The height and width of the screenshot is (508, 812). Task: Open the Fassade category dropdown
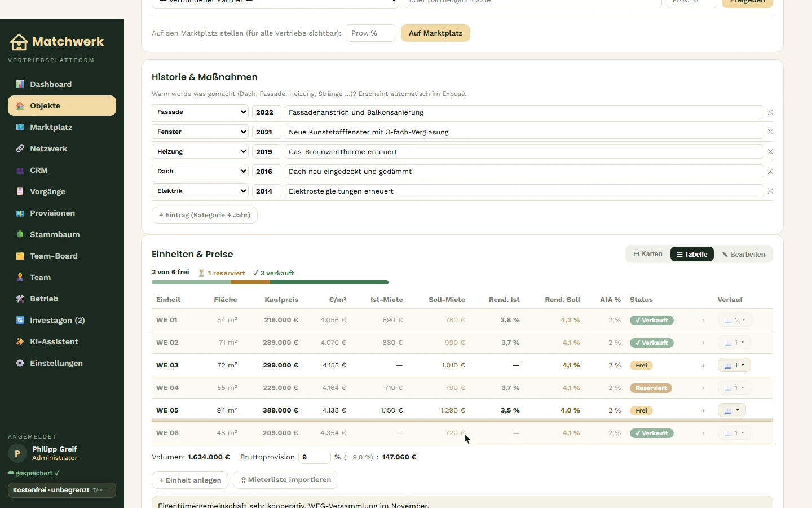pos(200,112)
